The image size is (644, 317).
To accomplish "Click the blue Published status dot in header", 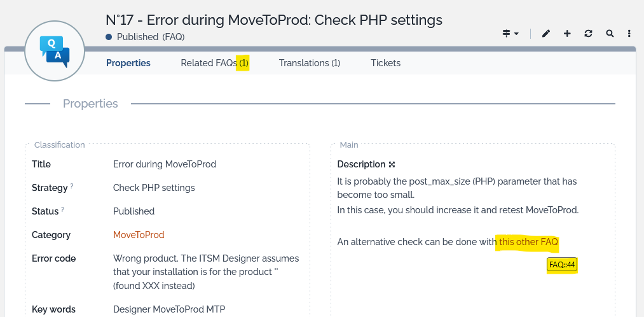I will tap(109, 37).
